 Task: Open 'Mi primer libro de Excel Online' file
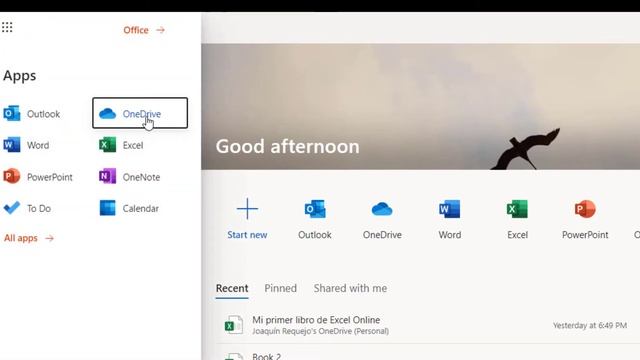(x=316, y=320)
